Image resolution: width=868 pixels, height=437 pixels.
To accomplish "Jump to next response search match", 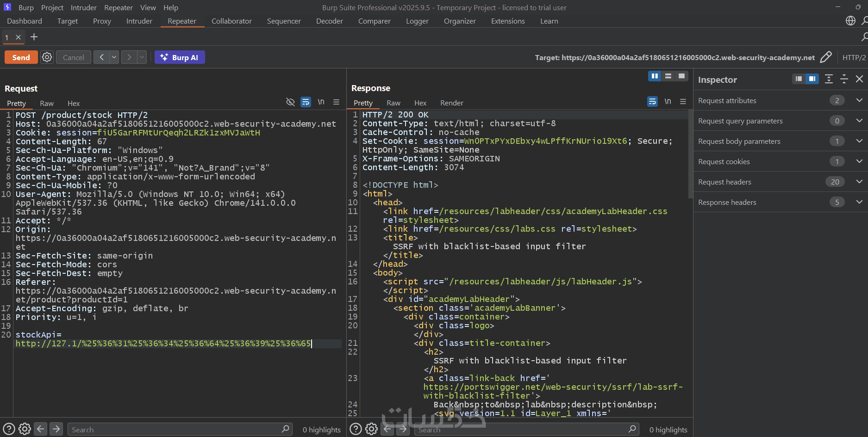I will 403,429.
